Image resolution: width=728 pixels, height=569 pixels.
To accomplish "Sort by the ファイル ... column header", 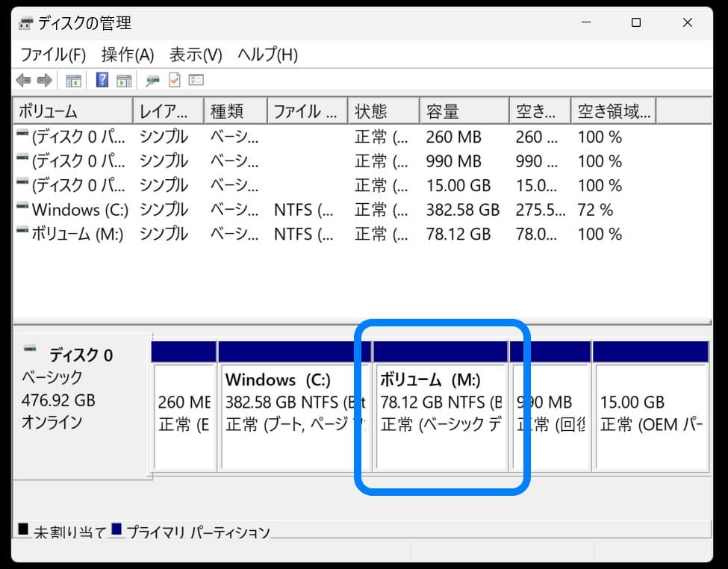I will point(308,111).
